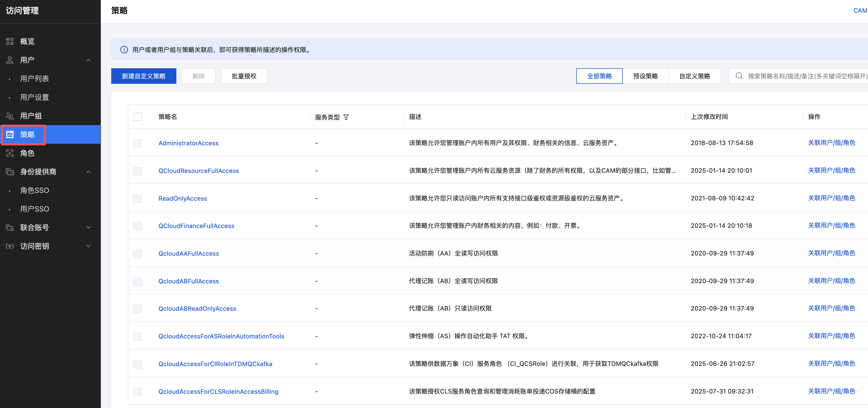
Task: Expand the 访问密钥 sidebar chevron
Action: click(x=88, y=246)
